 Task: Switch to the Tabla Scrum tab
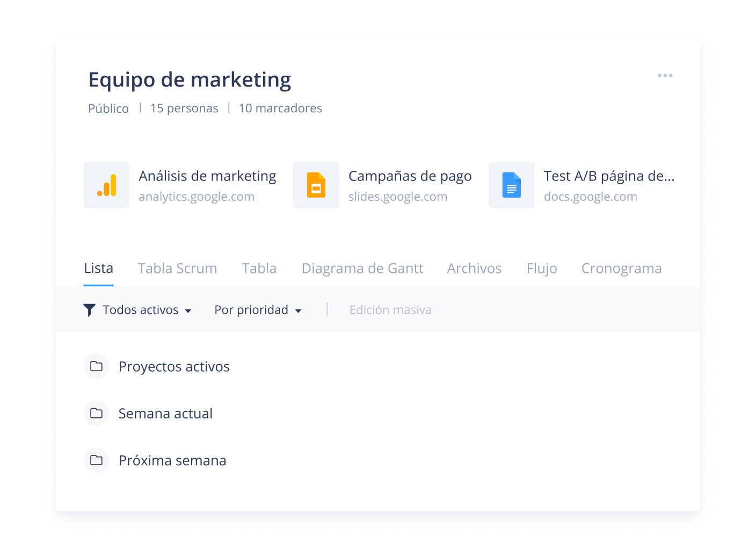point(177,269)
